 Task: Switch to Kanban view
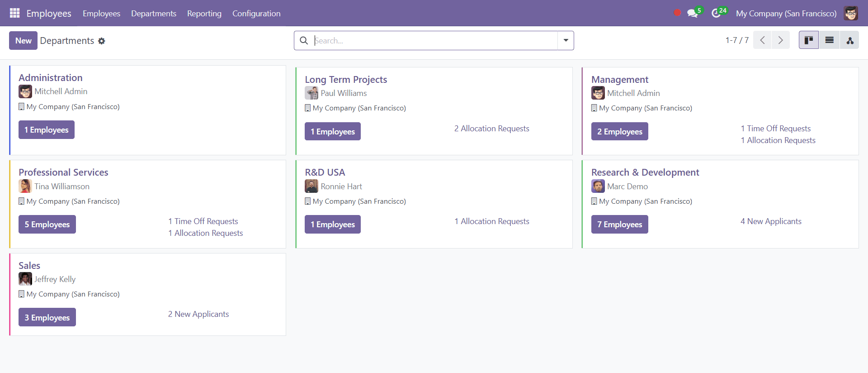808,40
